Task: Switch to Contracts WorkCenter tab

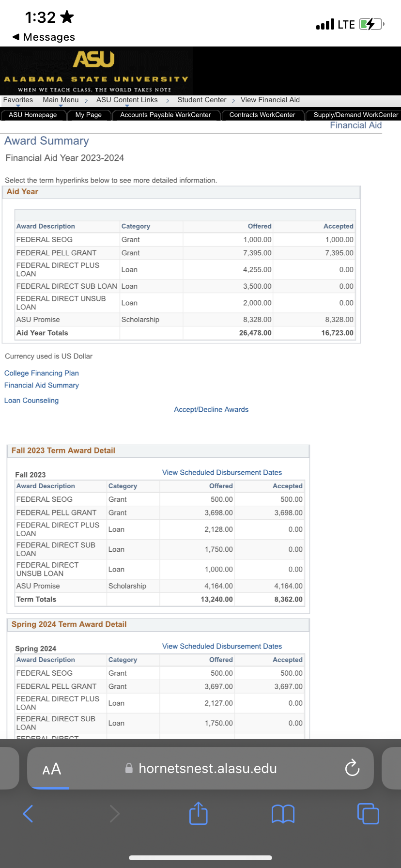Action: click(262, 115)
